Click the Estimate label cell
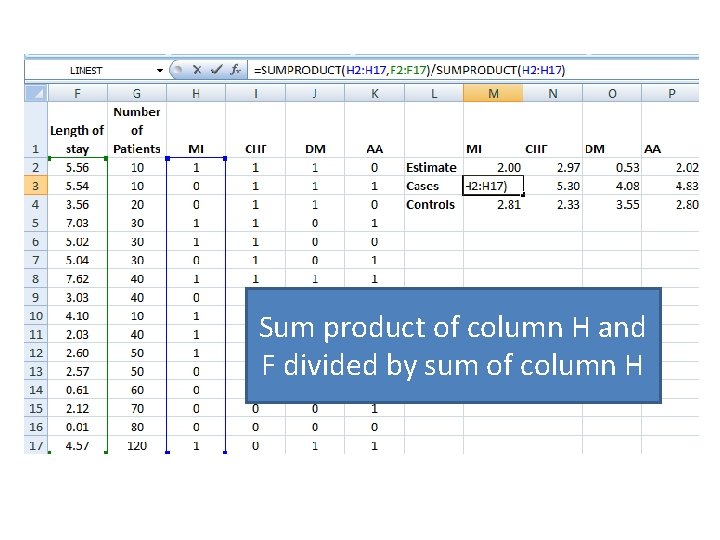This screenshot has height=540, width=720. coord(434,168)
